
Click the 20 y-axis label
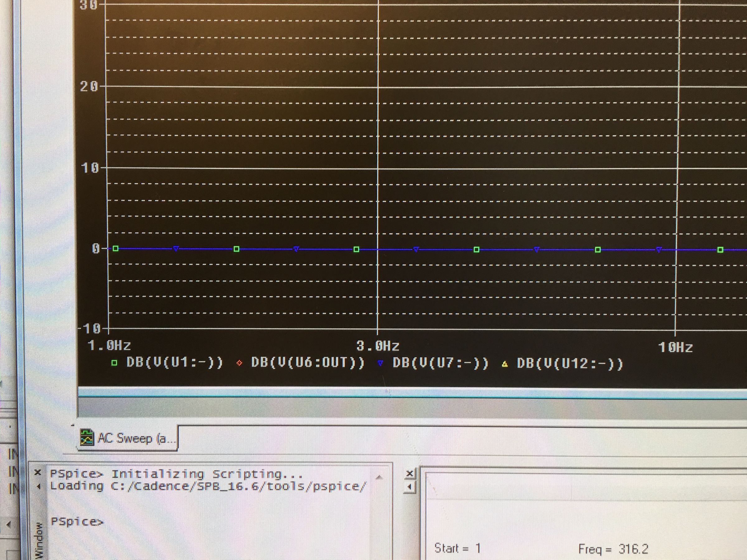tap(89, 87)
